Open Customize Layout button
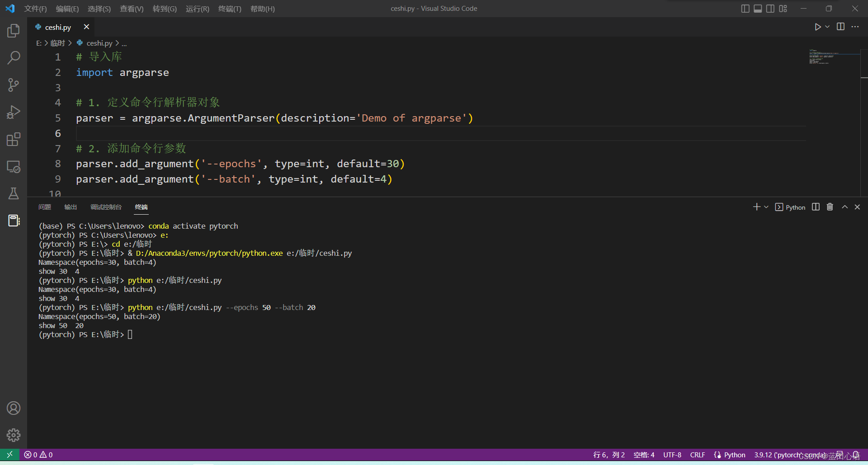 [783, 9]
